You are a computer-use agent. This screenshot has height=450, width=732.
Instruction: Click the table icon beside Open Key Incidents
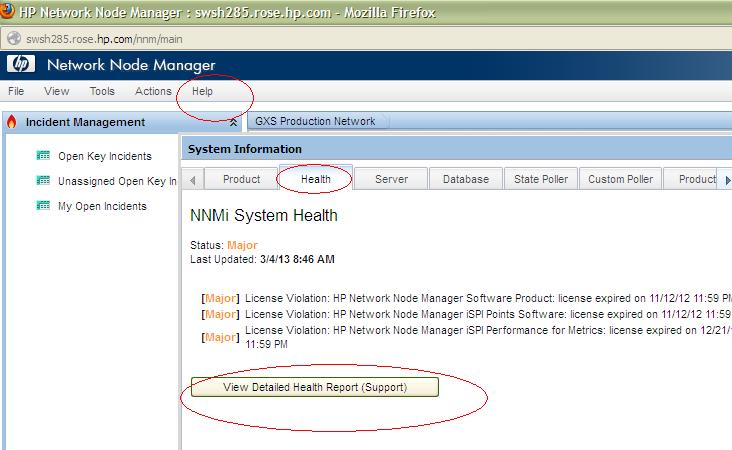click(43, 156)
